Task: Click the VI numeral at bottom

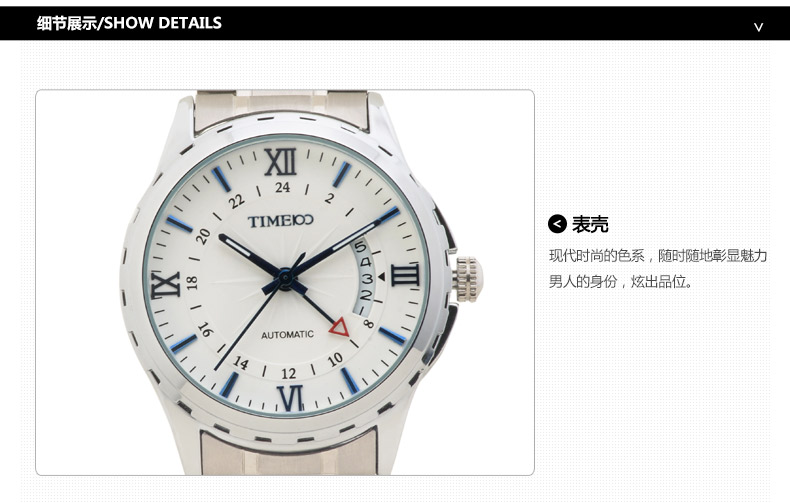Action: point(291,398)
